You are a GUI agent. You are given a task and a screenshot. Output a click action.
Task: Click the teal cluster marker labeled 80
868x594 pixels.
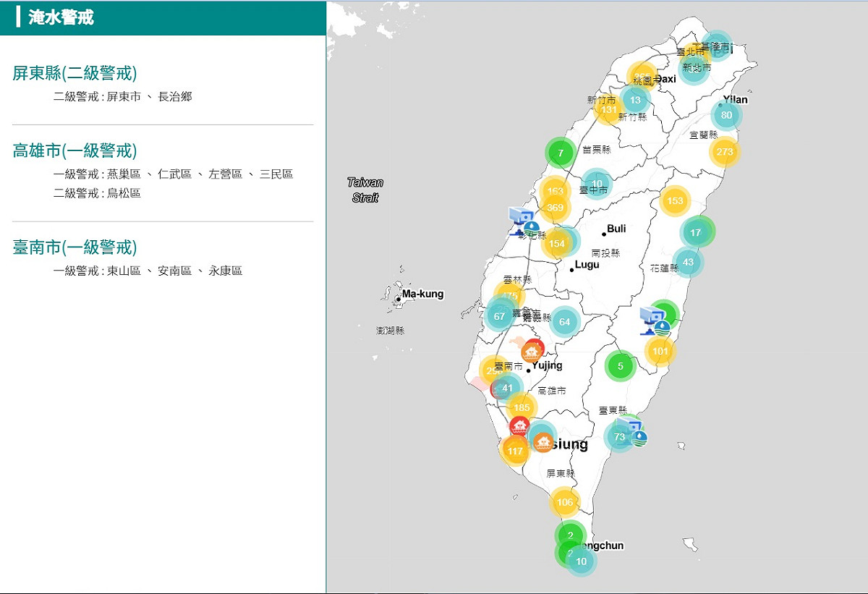coord(726,114)
